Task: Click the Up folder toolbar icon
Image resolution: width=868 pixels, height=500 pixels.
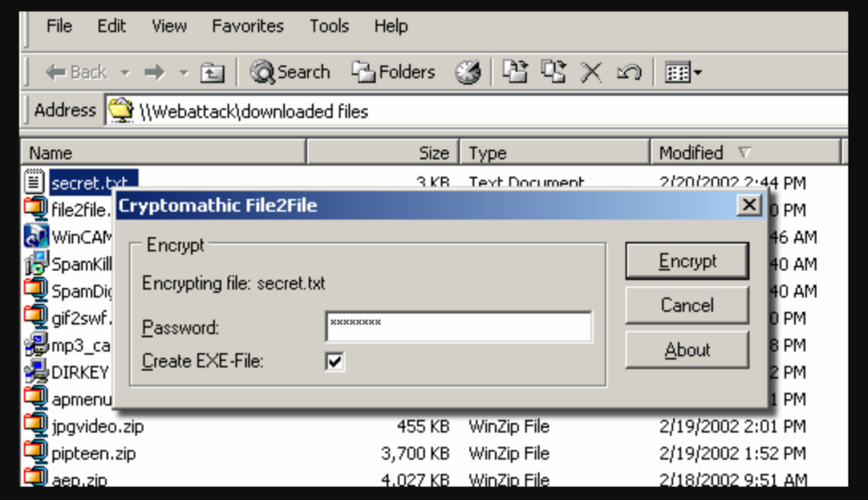Action: pyautogui.click(x=211, y=73)
